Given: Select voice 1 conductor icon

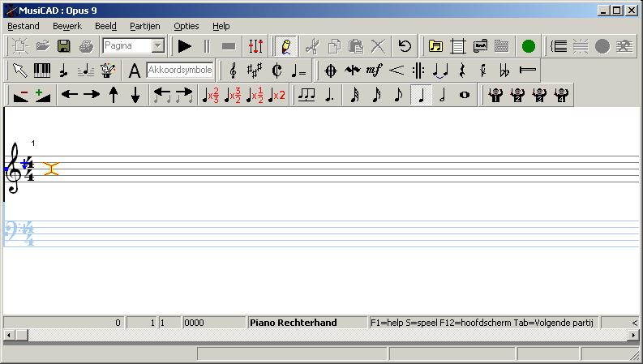Looking at the screenshot, I should 495,95.
